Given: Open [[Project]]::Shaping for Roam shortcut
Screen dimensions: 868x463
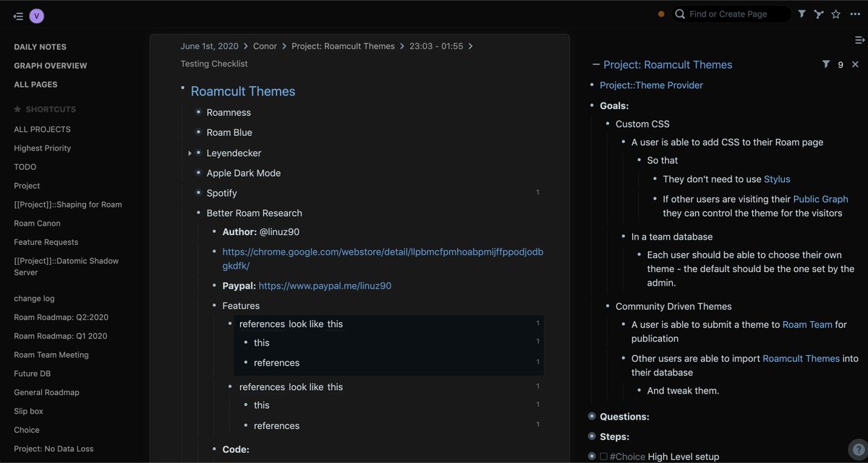Looking at the screenshot, I should point(68,205).
